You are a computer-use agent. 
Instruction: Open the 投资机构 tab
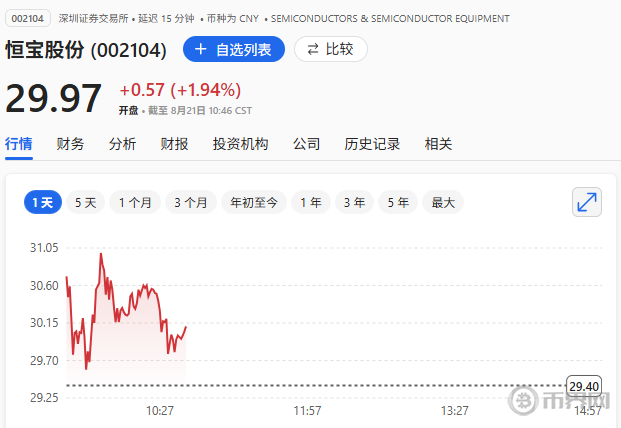point(241,144)
